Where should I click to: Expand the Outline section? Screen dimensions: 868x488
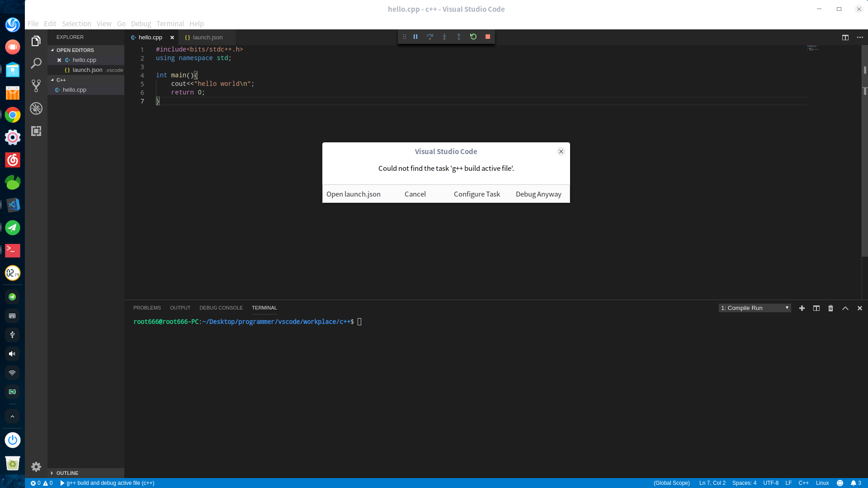(x=86, y=473)
